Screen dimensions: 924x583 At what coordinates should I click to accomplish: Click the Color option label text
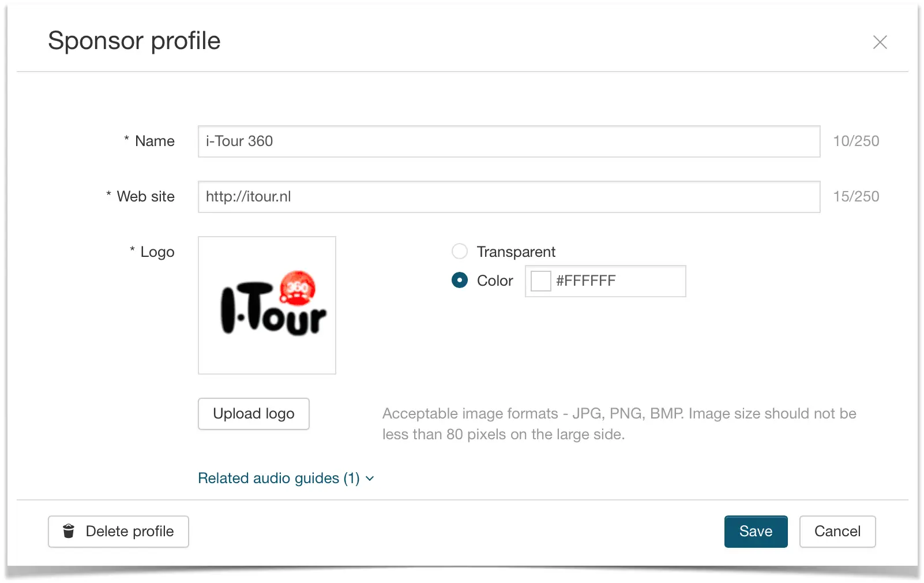tap(495, 281)
